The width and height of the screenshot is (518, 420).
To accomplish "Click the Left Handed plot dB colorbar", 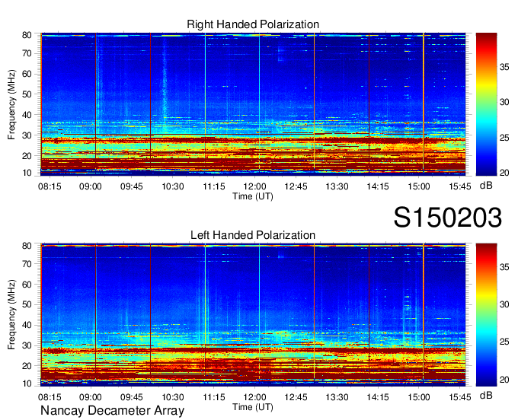I will 486,315.
